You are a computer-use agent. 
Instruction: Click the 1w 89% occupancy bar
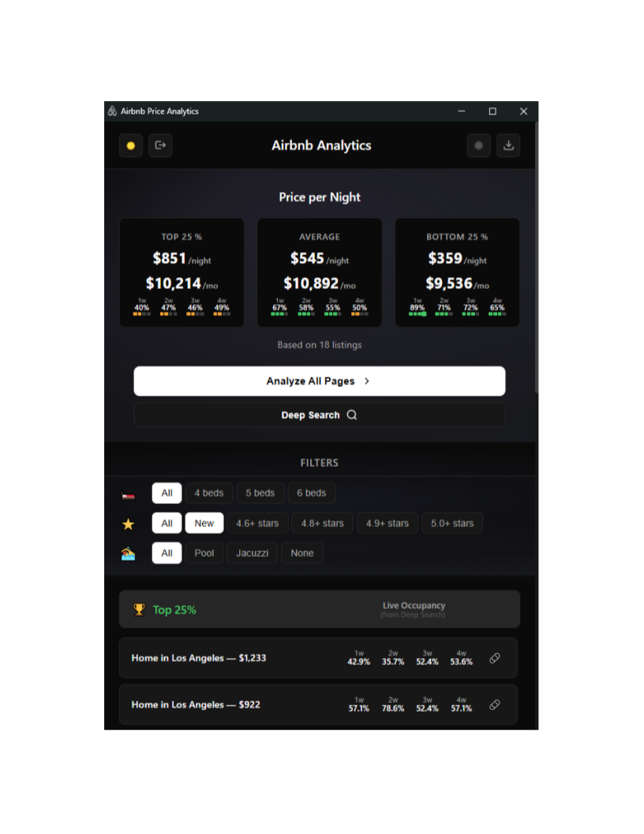click(417, 314)
